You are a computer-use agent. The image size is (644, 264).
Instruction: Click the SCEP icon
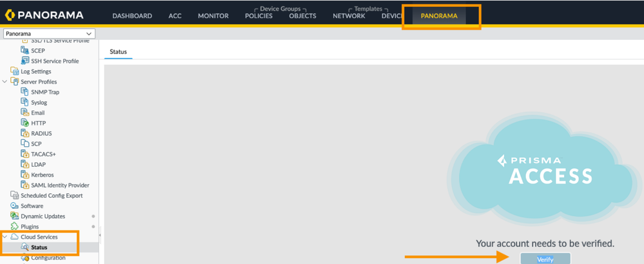tap(24, 50)
